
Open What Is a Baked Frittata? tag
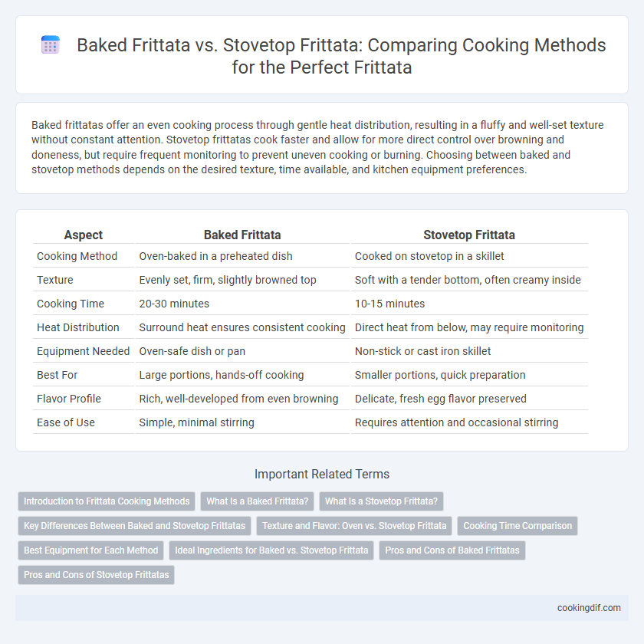tap(257, 501)
